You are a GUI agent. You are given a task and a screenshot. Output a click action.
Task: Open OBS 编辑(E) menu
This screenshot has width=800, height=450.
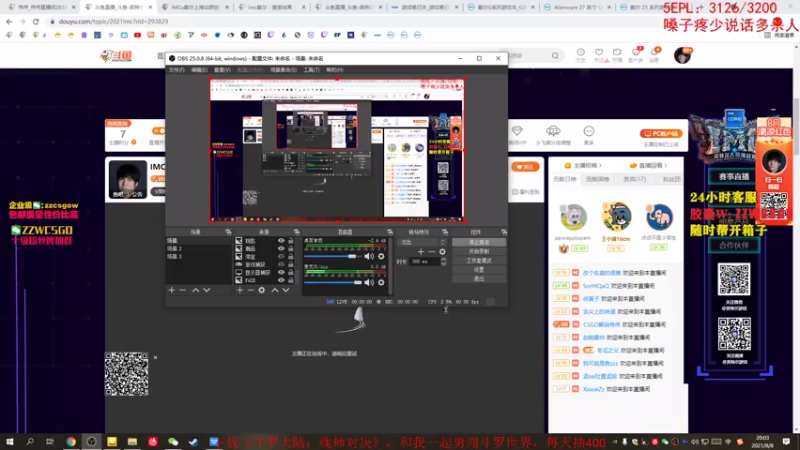tap(199, 70)
